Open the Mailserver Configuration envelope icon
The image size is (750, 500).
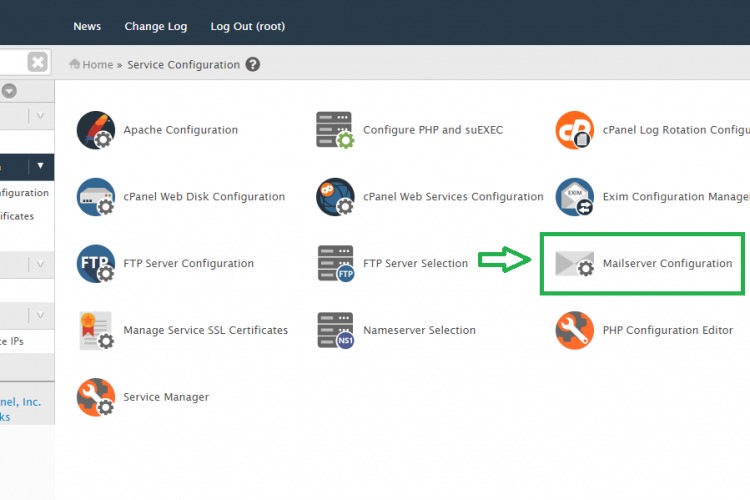point(574,264)
